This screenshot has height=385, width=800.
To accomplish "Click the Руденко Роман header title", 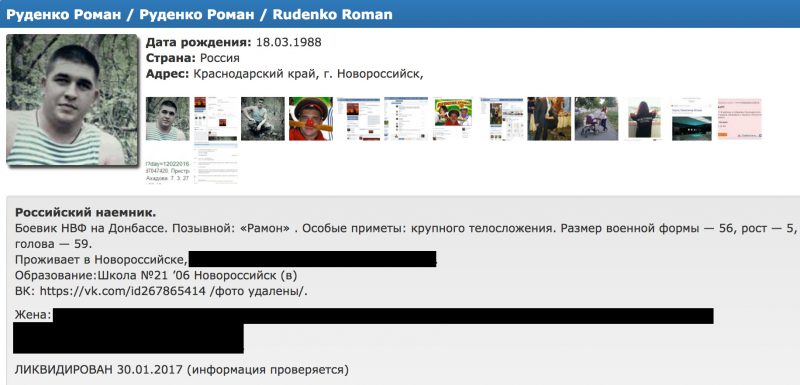I will pos(63,14).
